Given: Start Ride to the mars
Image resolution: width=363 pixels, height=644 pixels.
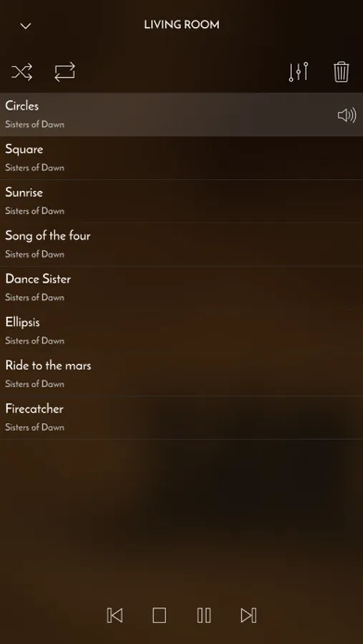Looking at the screenshot, I should click(181, 374).
